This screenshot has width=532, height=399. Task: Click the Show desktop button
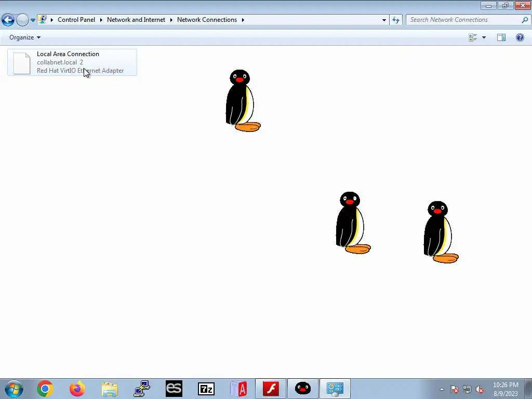[529, 389]
